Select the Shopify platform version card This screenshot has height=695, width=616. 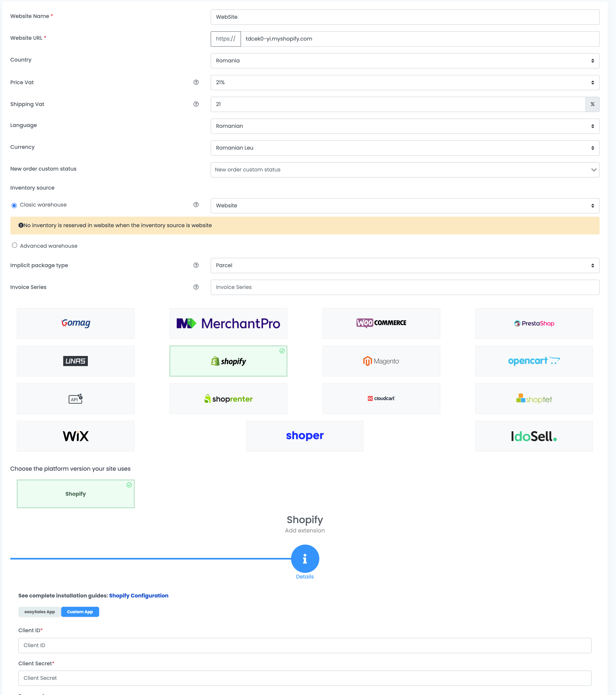pyautogui.click(x=76, y=494)
